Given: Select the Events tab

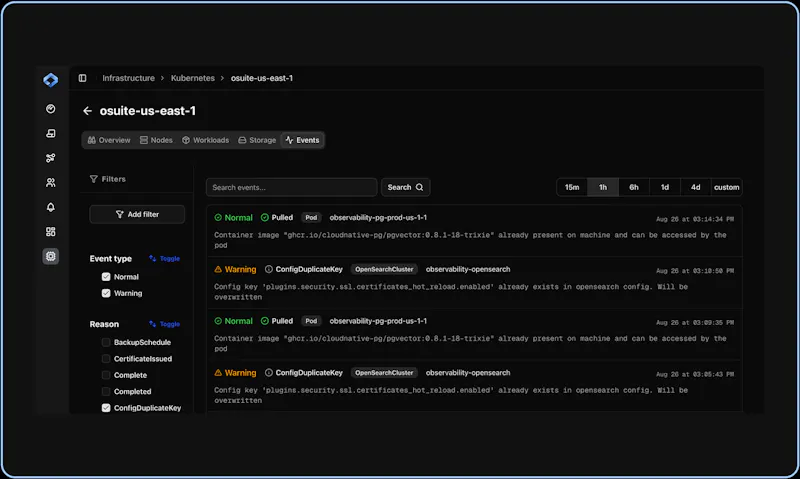Looking at the screenshot, I should (x=303, y=140).
